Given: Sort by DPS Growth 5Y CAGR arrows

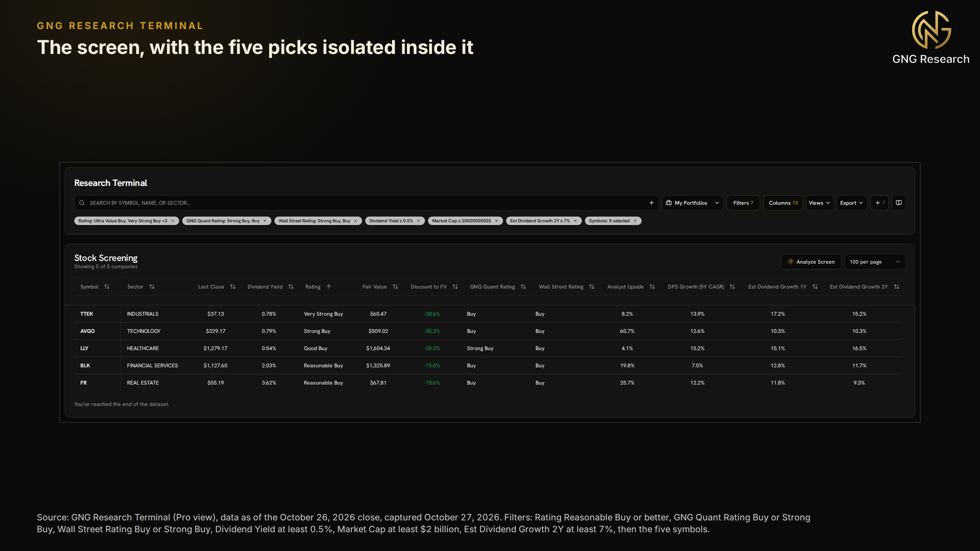Looking at the screenshot, I should [732, 287].
